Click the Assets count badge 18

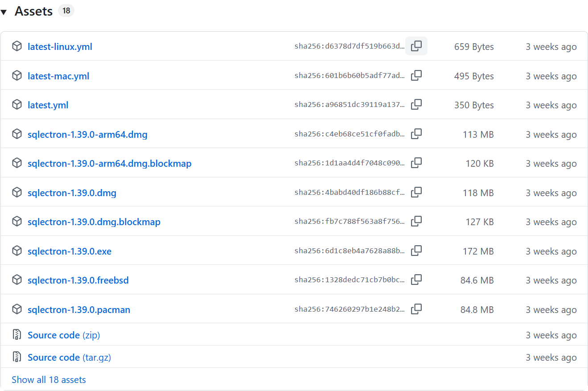point(66,11)
